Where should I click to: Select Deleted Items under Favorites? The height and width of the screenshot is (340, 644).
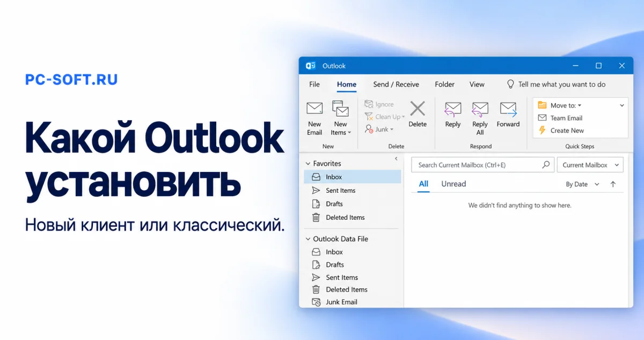click(352, 218)
